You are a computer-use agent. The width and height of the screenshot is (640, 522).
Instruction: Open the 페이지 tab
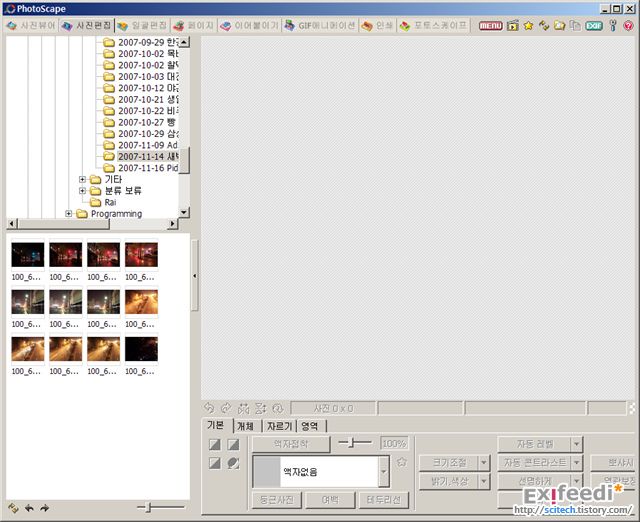[194, 26]
